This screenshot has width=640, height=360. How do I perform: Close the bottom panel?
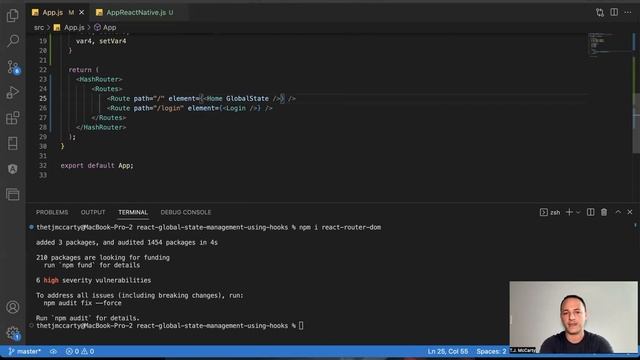[x=630, y=212]
